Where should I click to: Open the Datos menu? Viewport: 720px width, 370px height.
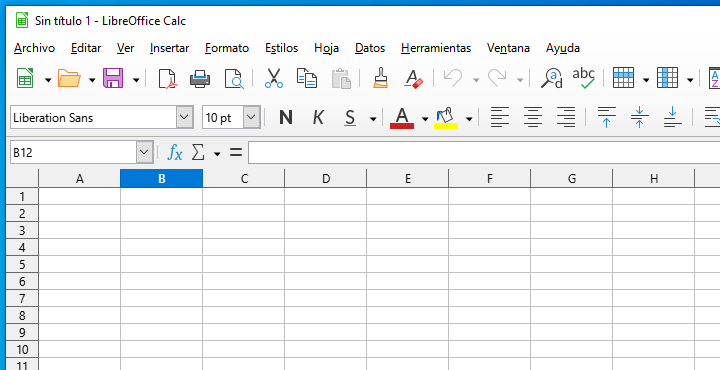coord(370,48)
